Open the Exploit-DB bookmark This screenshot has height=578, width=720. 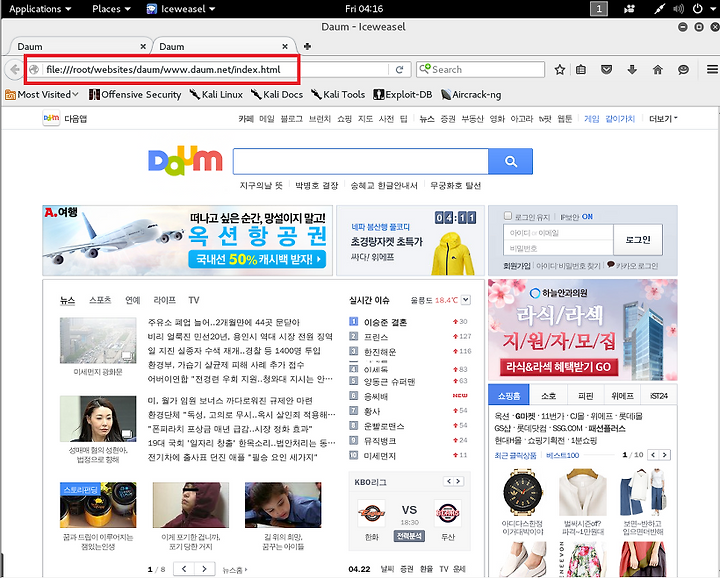pyautogui.click(x=403, y=95)
